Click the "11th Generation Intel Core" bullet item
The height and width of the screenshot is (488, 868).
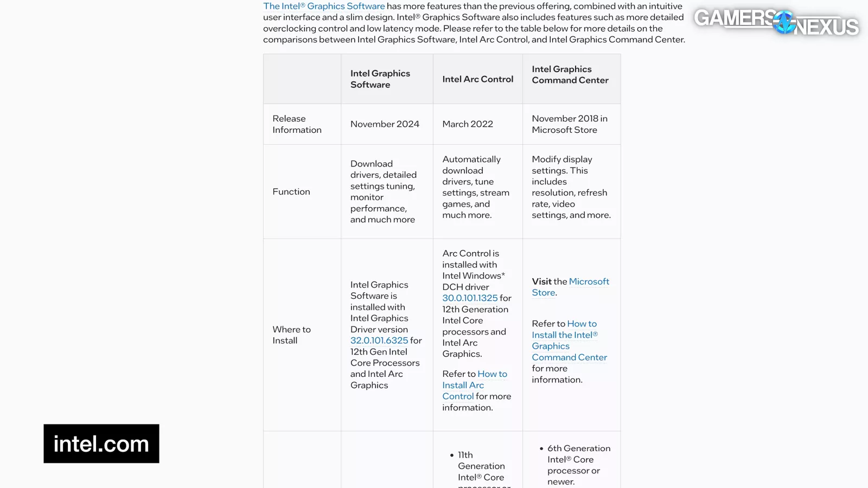pyautogui.click(x=481, y=466)
